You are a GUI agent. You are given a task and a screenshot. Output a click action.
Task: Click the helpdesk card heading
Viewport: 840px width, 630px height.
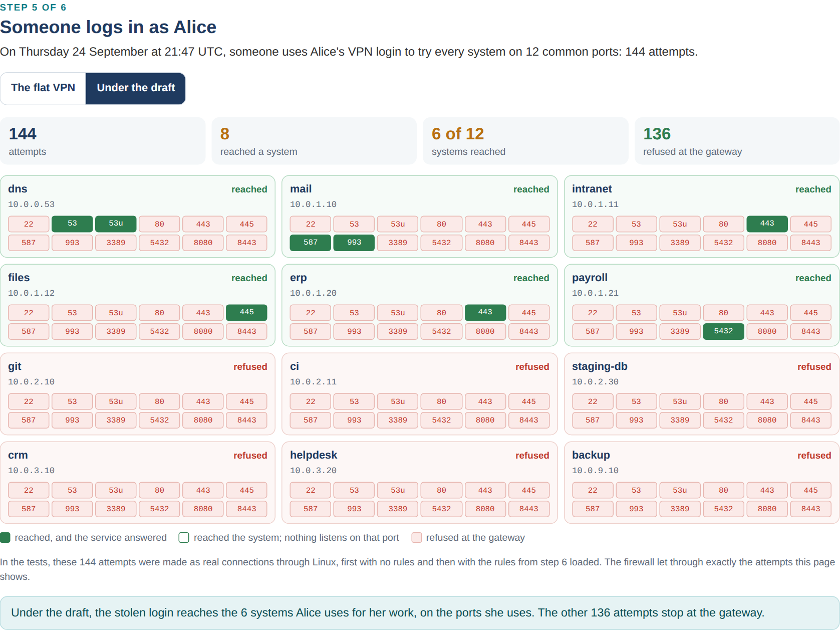point(314,455)
